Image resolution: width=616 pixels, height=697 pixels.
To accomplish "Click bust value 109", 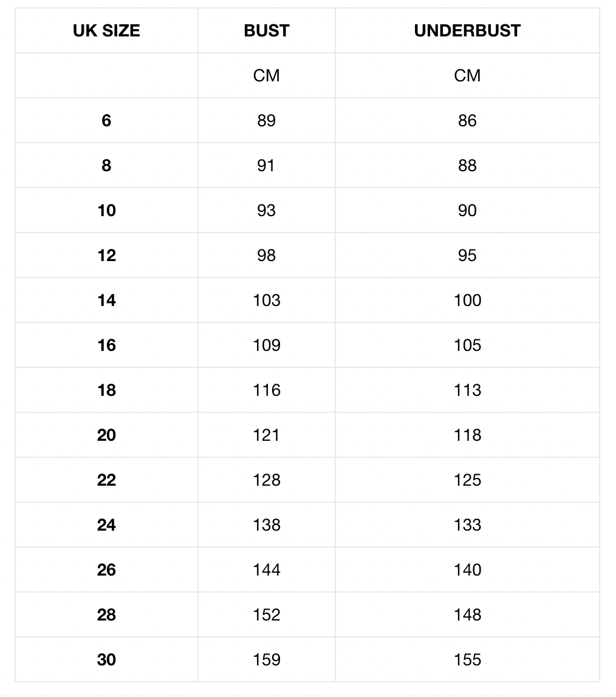I will [267, 345].
